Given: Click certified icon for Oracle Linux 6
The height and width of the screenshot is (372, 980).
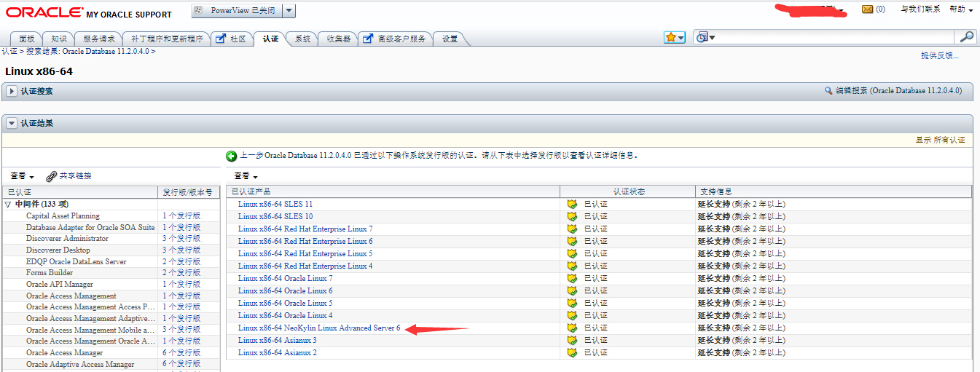Looking at the screenshot, I should click(x=572, y=290).
